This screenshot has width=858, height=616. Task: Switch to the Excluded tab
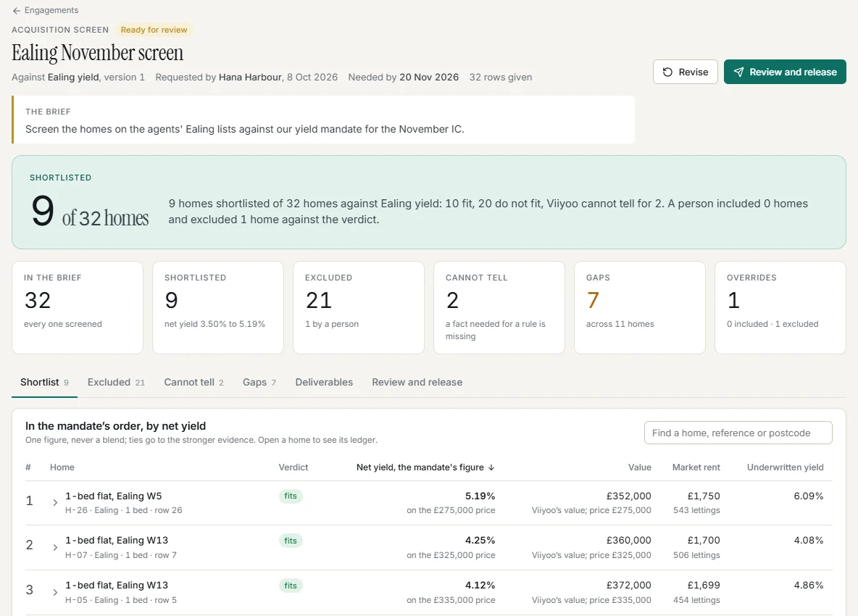tap(116, 383)
